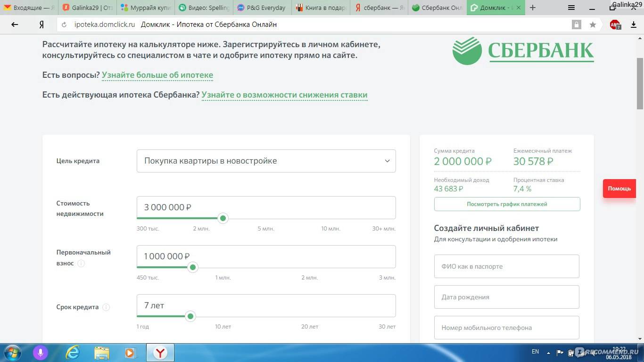Click Yandex Browser taskbar icon

pyautogui.click(x=160, y=353)
